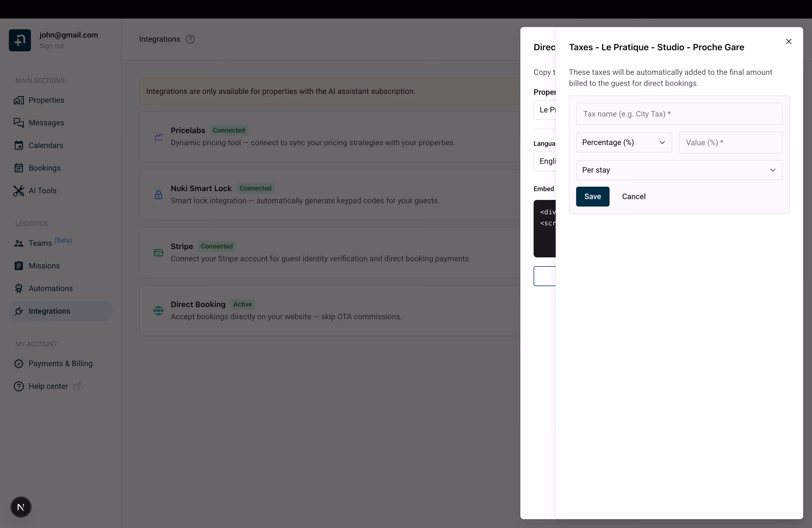Open the Properties section icon in sidebar
The image size is (812, 528).
pyautogui.click(x=19, y=100)
